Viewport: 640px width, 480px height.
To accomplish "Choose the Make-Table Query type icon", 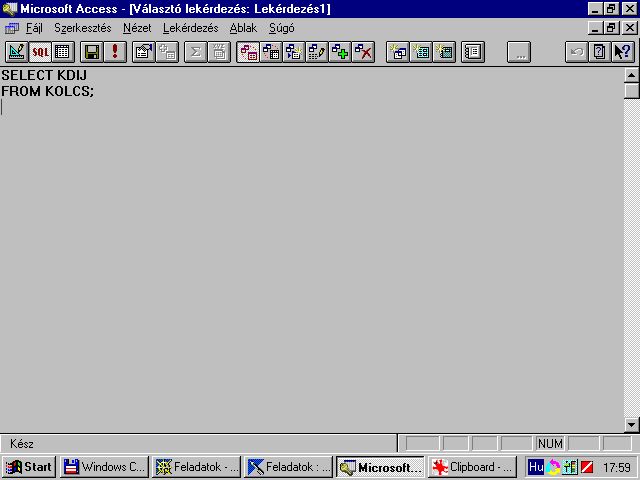I will (x=294, y=52).
